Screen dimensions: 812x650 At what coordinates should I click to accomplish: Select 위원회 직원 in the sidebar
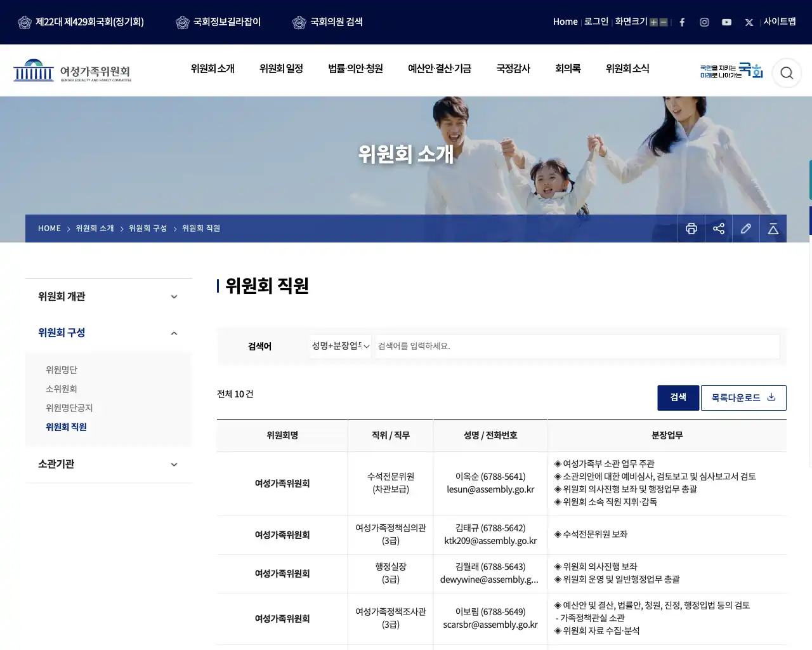tap(66, 427)
